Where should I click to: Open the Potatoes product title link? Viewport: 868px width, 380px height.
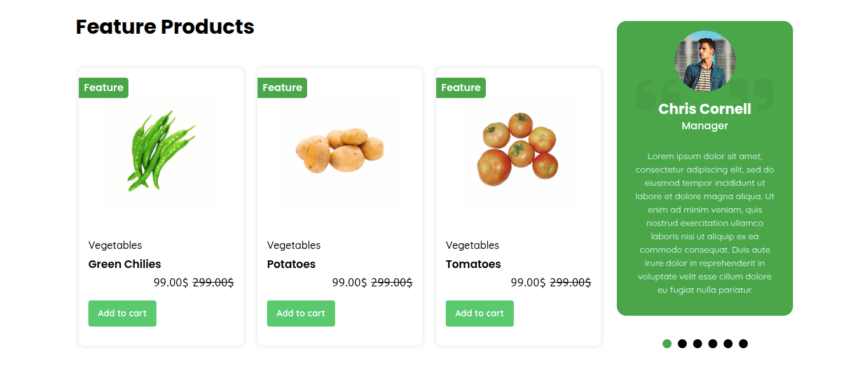point(291,264)
